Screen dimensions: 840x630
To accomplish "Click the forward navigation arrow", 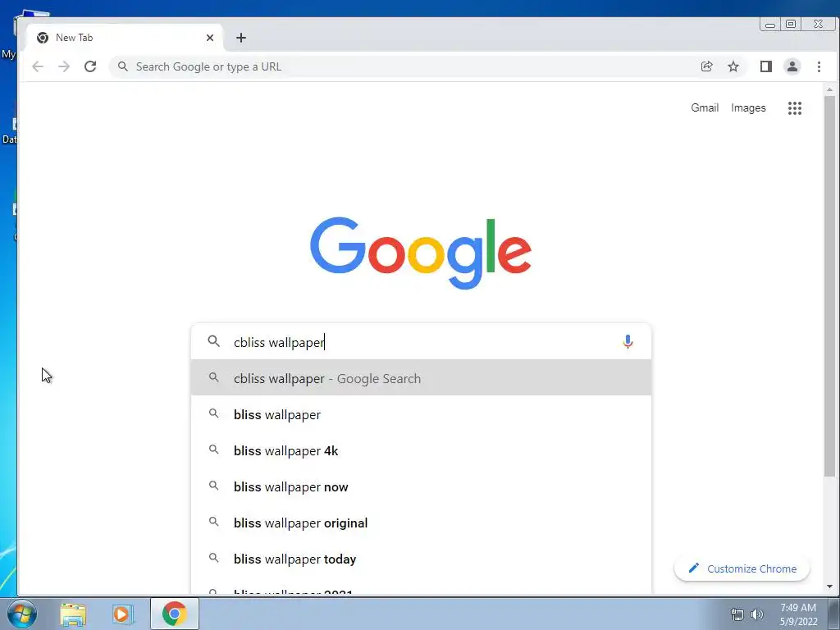I will point(64,66).
